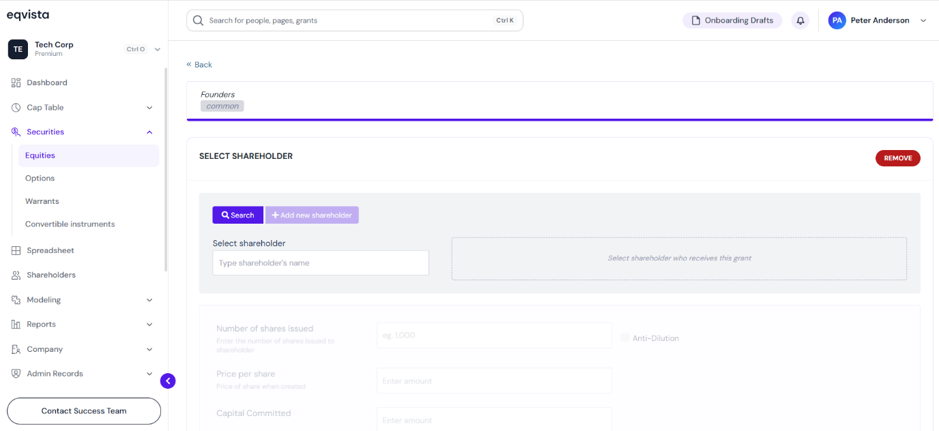Click the search magnifier icon in top bar

pos(198,20)
